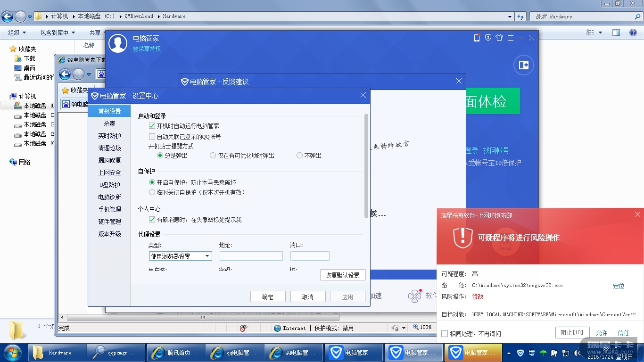Click the magnifier icon in the Hardware search box
644x362 pixels.
coord(637,16)
